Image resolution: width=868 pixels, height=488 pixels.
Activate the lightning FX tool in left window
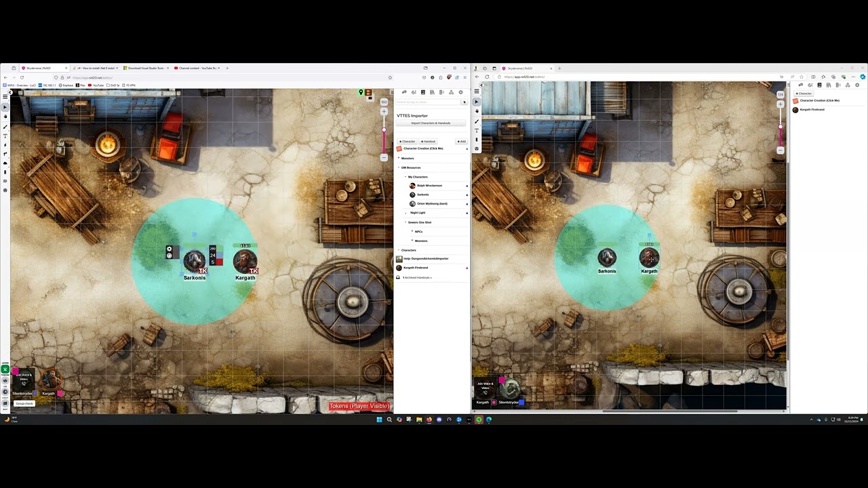5,145
